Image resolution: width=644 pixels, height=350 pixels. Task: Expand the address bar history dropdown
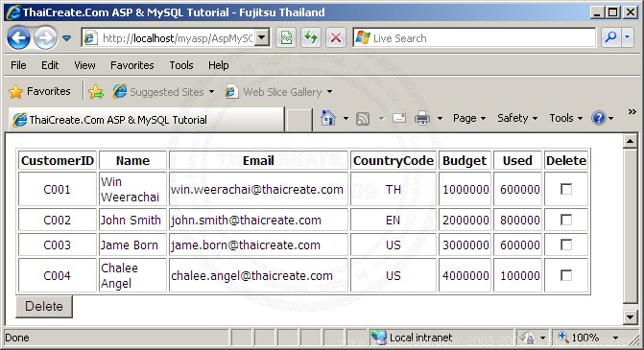point(262,38)
